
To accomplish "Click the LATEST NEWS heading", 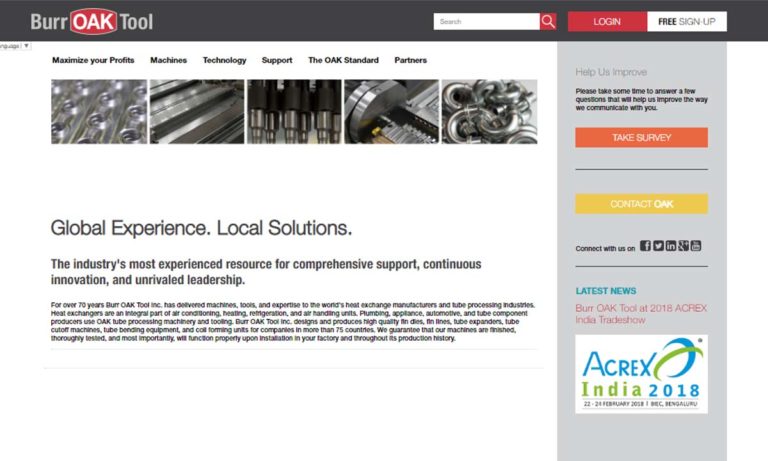I will (x=606, y=291).
